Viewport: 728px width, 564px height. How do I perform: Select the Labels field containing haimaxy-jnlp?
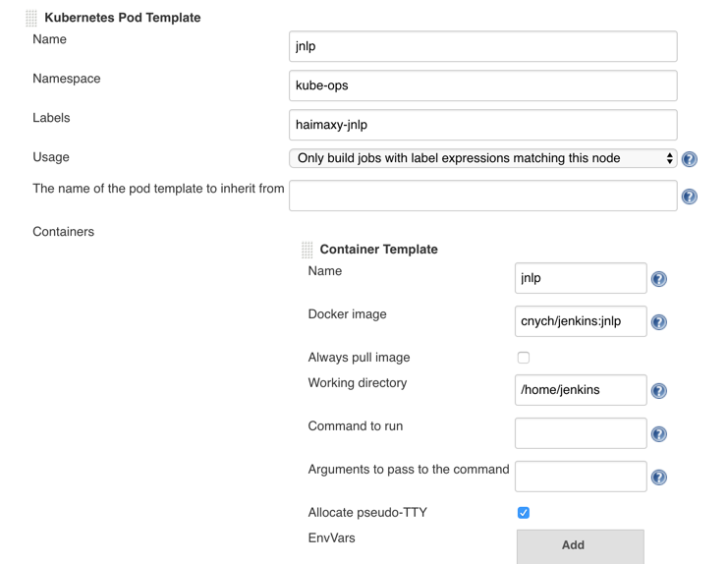click(x=482, y=125)
